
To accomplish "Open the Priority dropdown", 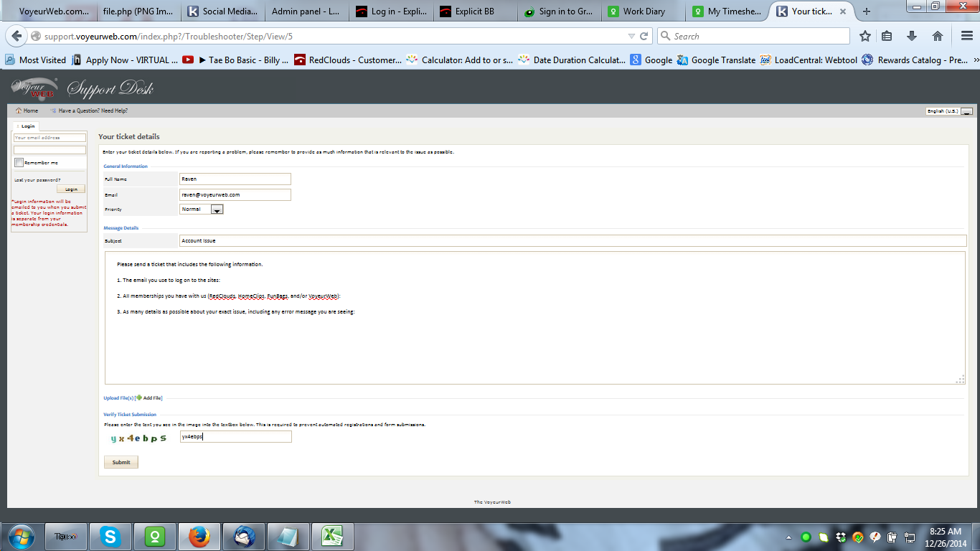I will 217,209.
